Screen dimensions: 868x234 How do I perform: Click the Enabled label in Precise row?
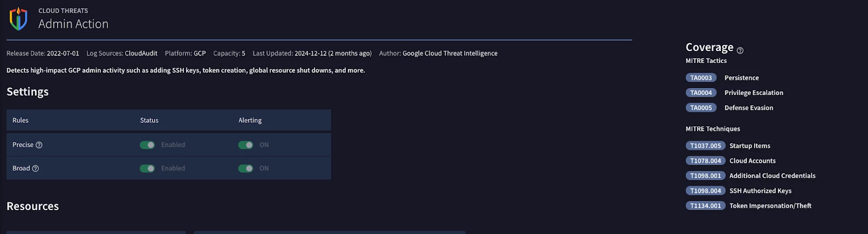pos(173,145)
